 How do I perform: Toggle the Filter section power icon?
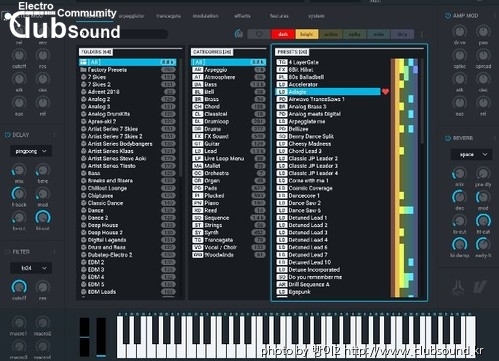pos(7,252)
